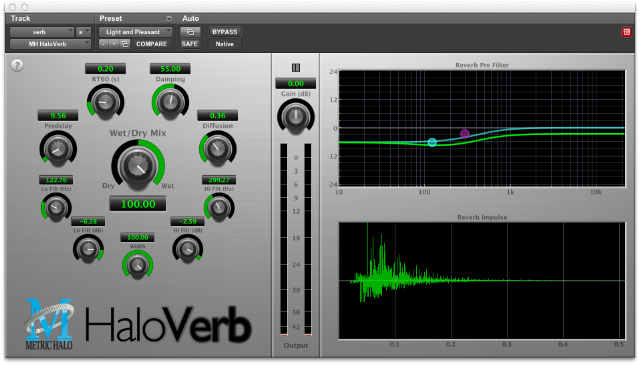Viewport: 640px width, 365px height.
Task: Open the help question mark icon
Action: 17,65
